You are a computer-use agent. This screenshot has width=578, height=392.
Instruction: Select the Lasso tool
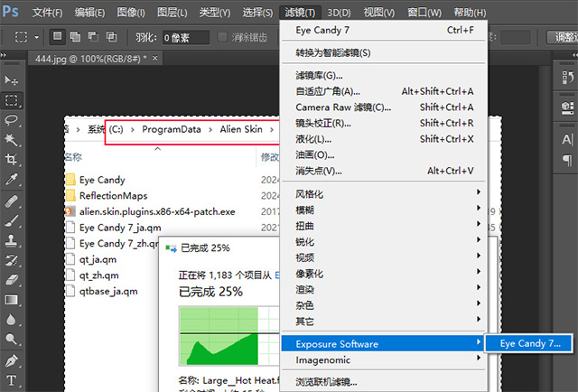click(12, 120)
